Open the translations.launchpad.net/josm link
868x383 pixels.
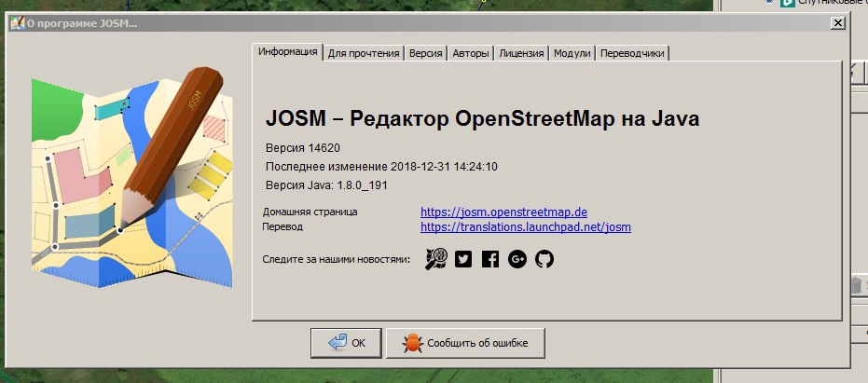526,227
